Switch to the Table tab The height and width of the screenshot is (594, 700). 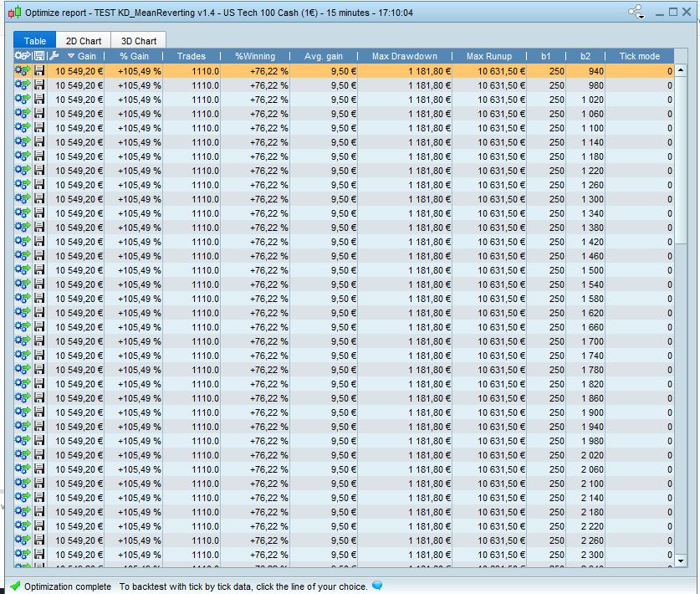click(35, 41)
